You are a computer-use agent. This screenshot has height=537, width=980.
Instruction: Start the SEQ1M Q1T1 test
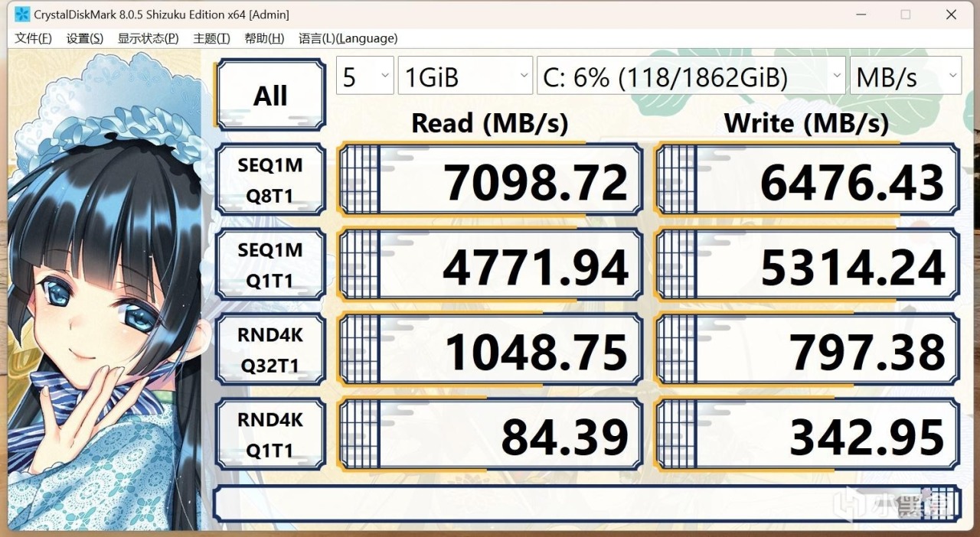[271, 265]
